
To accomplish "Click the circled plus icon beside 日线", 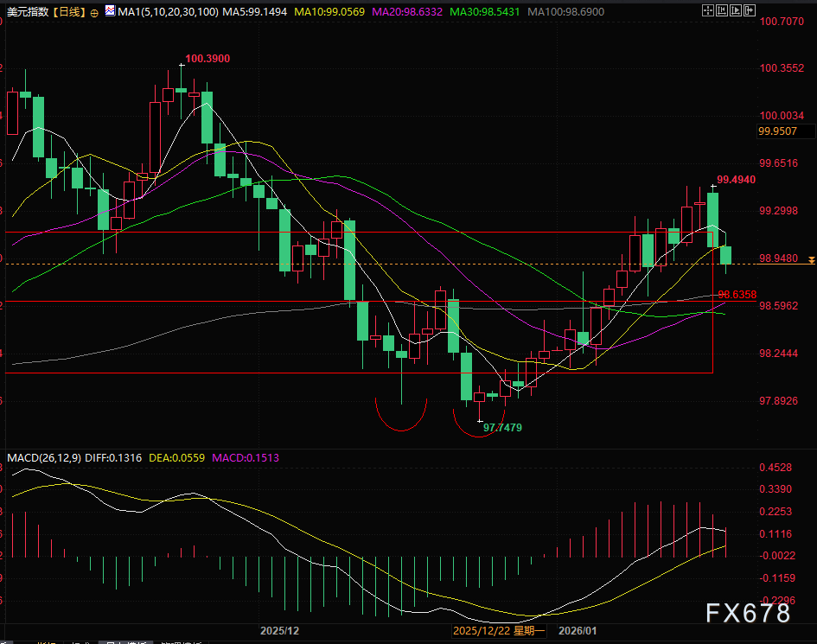I will pos(94,12).
